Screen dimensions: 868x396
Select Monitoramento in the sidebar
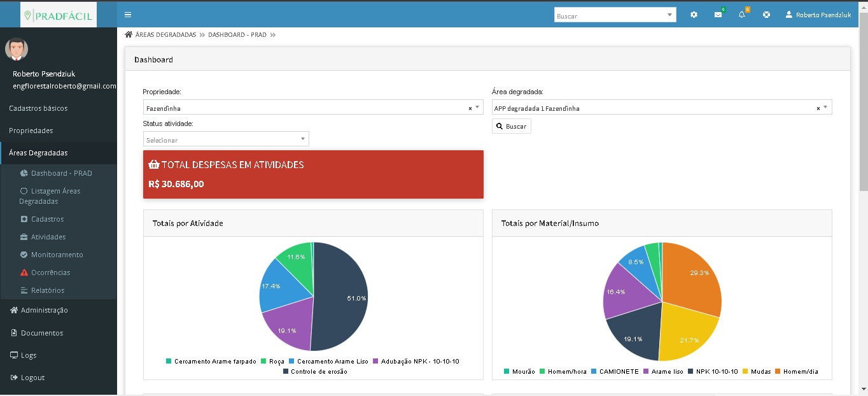point(57,255)
